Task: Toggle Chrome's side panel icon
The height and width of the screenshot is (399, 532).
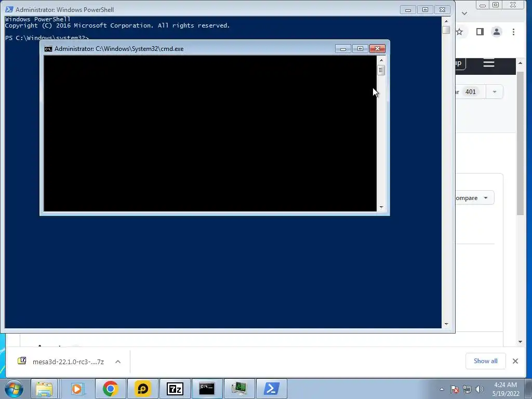Action: (480, 32)
